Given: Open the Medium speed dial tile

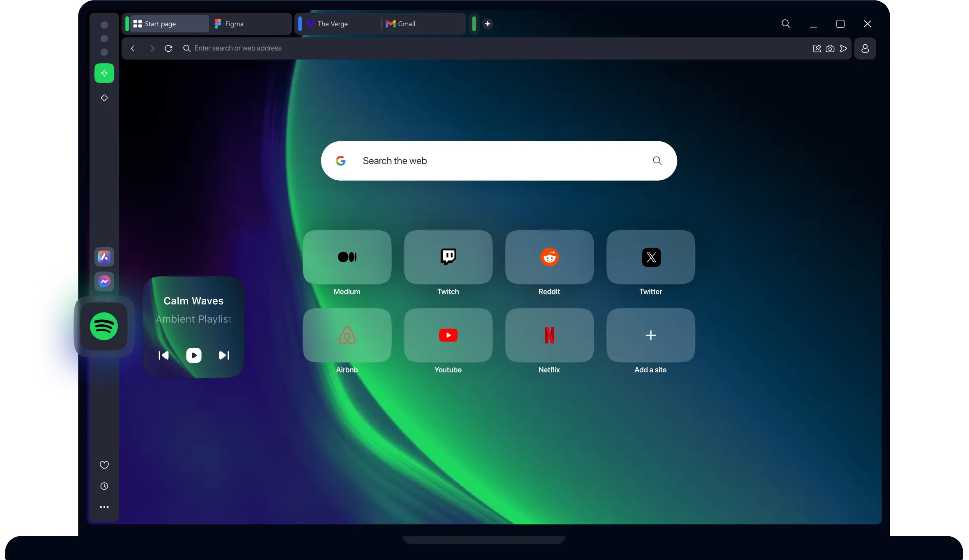Looking at the screenshot, I should pyautogui.click(x=347, y=257).
